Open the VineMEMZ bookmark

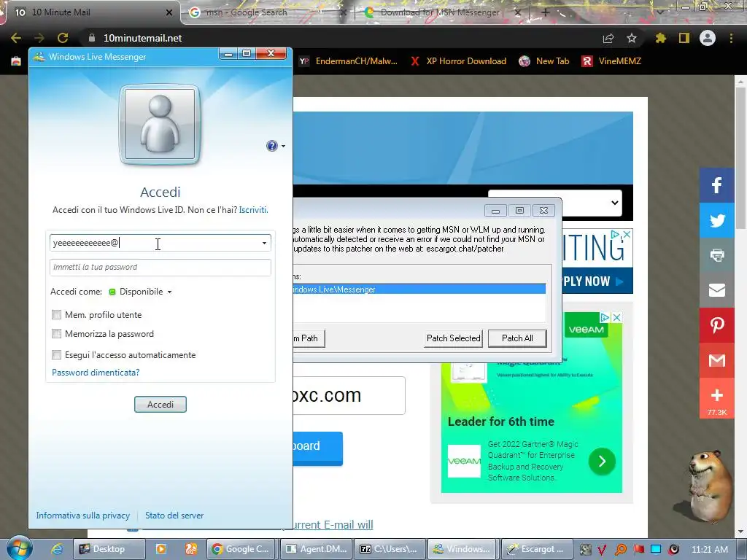pos(611,61)
